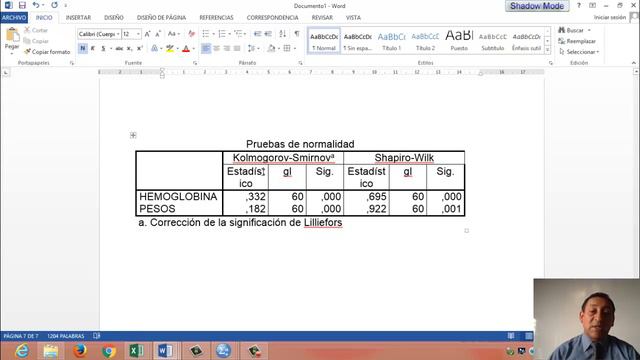Open the borders dropdown arrow
The width and height of the screenshot is (640, 360).
295,49
